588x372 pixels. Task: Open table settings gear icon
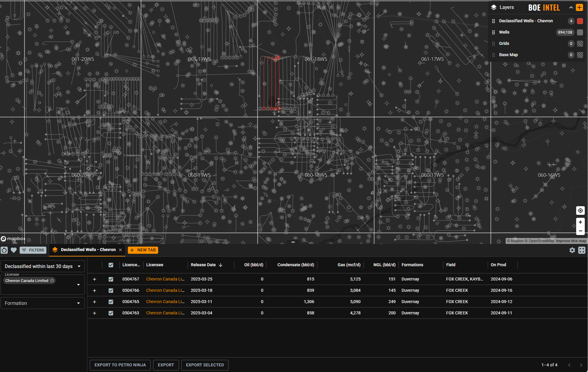pos(572,250)
